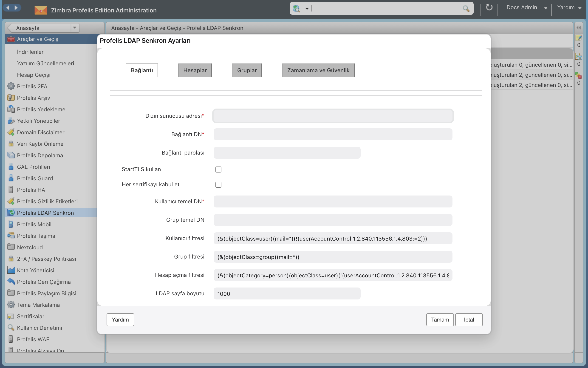This screenshot has width=588, height=368.
Task: Click the magnifier search icon in search box
Action: 466,9
